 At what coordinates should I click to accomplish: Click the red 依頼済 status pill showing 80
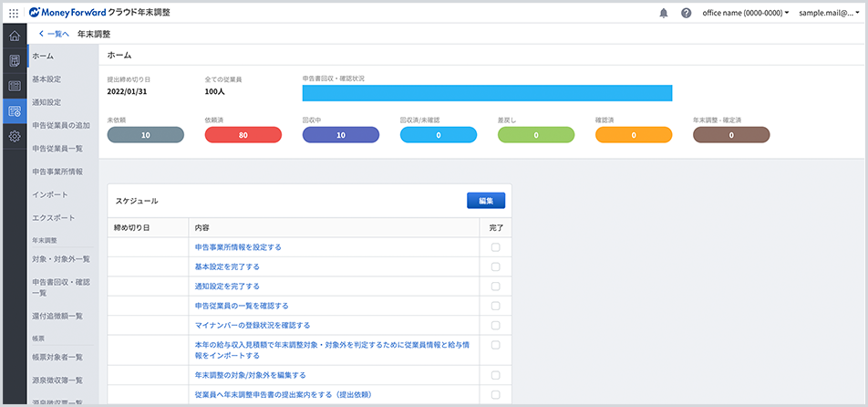click(x=243, y=135)
